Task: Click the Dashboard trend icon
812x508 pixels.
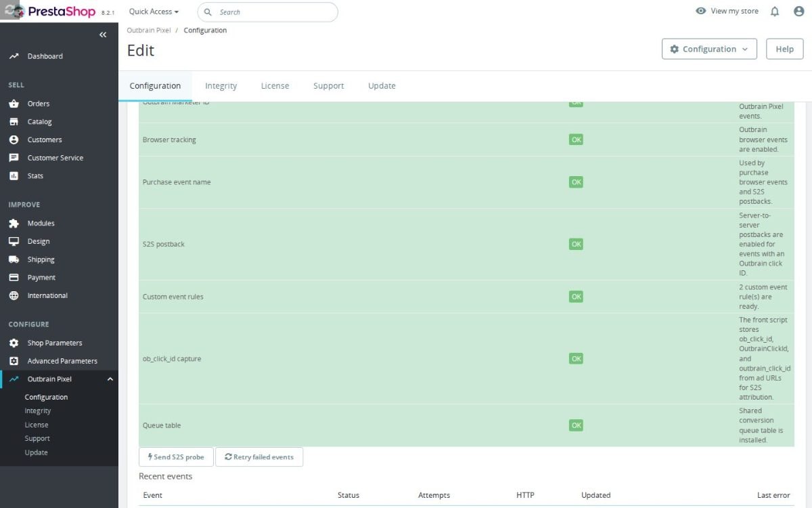Action: coord(14,56)
